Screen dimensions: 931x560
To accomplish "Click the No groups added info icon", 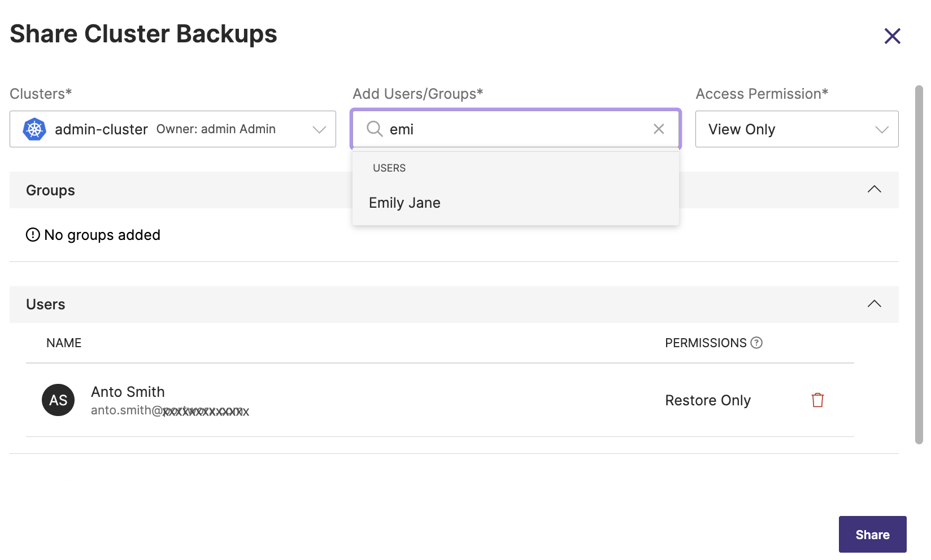I will click(x=33, y=235).
